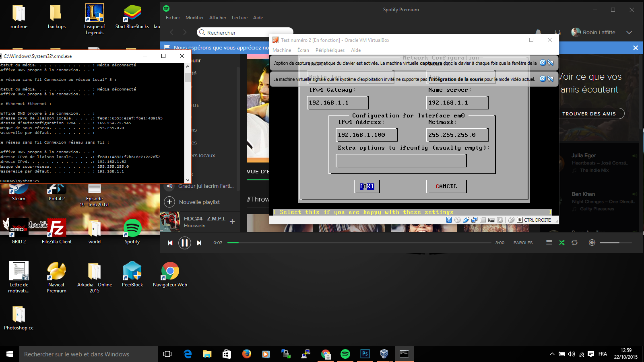Open the Action Center notifications icon

point(591,354)
